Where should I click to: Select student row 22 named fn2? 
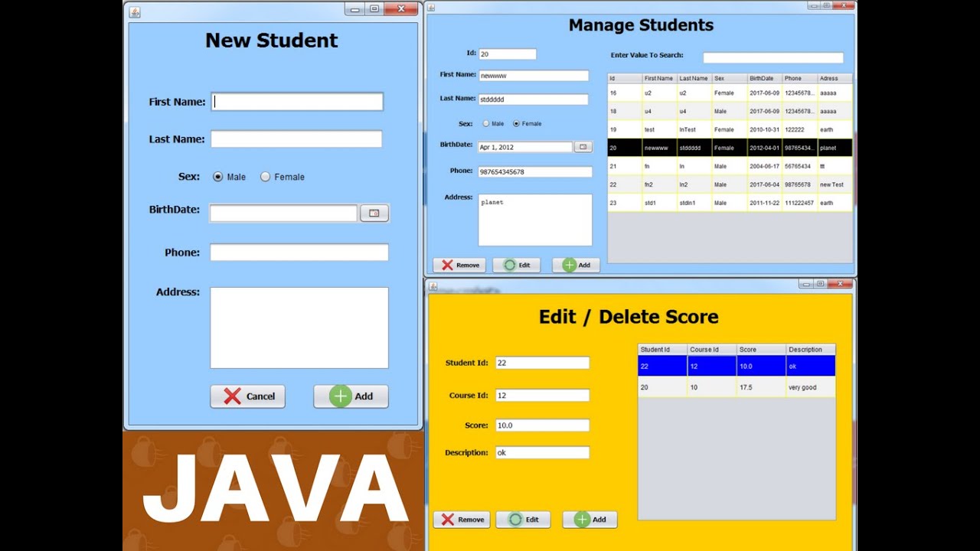point(730,184)
